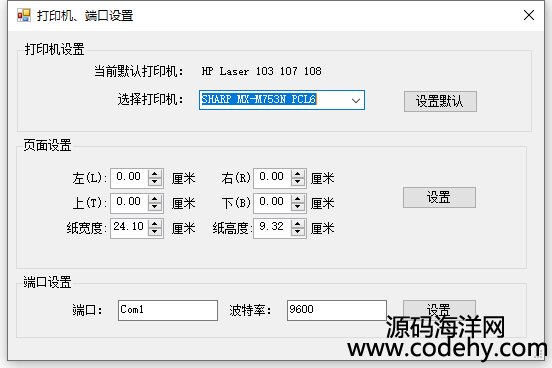
Task: Click the app icon in title bar
Action: [x=24, y=15]
